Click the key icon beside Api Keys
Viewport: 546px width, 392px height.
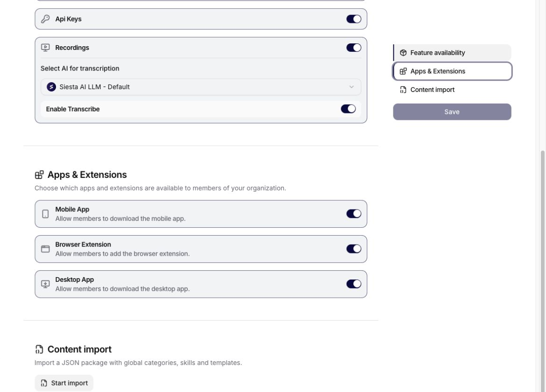[x=45, y=19]
